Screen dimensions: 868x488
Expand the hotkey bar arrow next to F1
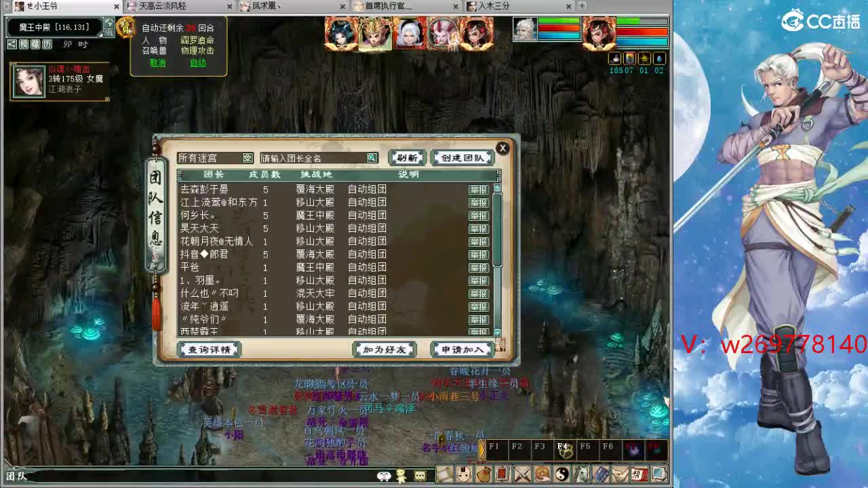(482, 449)
